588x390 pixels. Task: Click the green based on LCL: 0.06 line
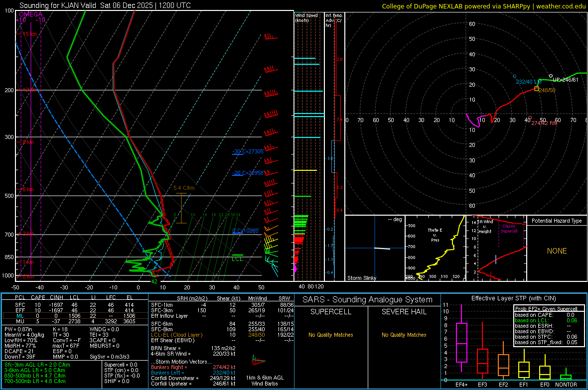tap(546, 320)
